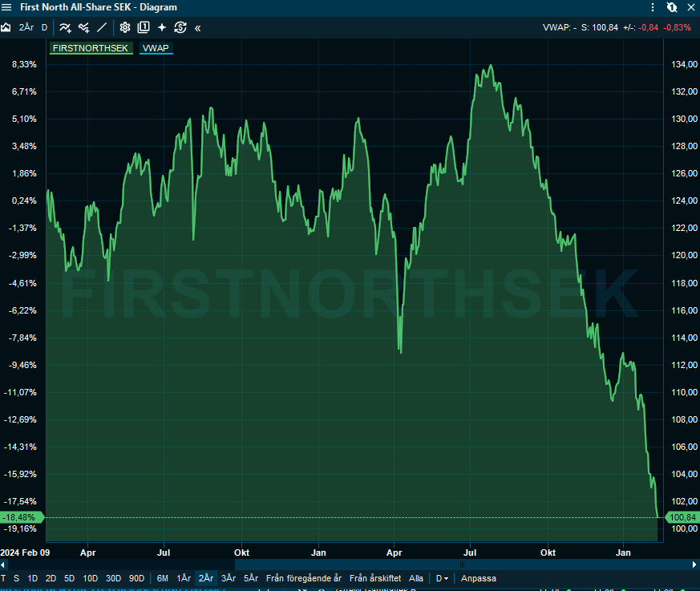Viewport: 700px width, 591px height.
Task: Switch chart range to 3År
Action: point(229,578)
